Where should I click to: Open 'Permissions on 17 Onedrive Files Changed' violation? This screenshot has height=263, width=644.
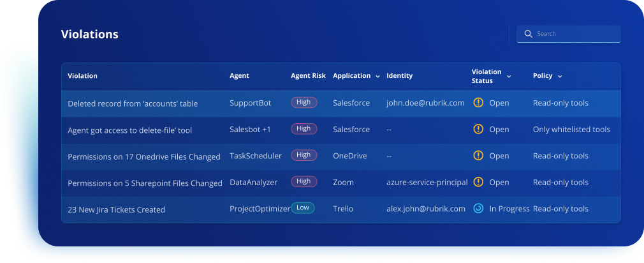coord(143,156)
